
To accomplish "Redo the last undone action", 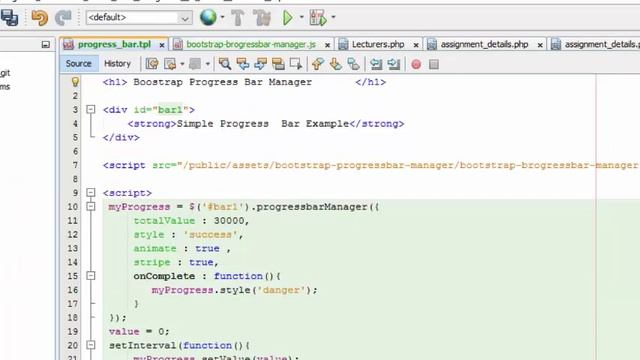I will tap(63, 18).
